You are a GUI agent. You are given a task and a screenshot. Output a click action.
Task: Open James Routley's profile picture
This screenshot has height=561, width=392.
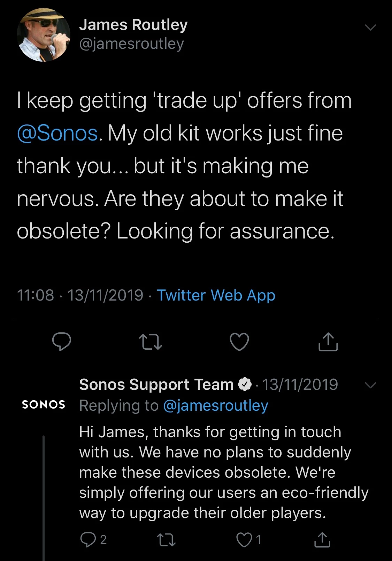click(x=43, y=35)
